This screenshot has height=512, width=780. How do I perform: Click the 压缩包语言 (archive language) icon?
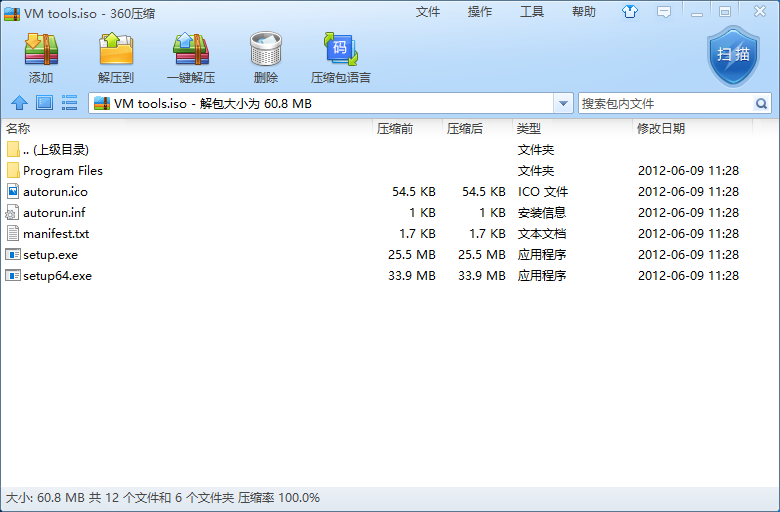point(341,49)
